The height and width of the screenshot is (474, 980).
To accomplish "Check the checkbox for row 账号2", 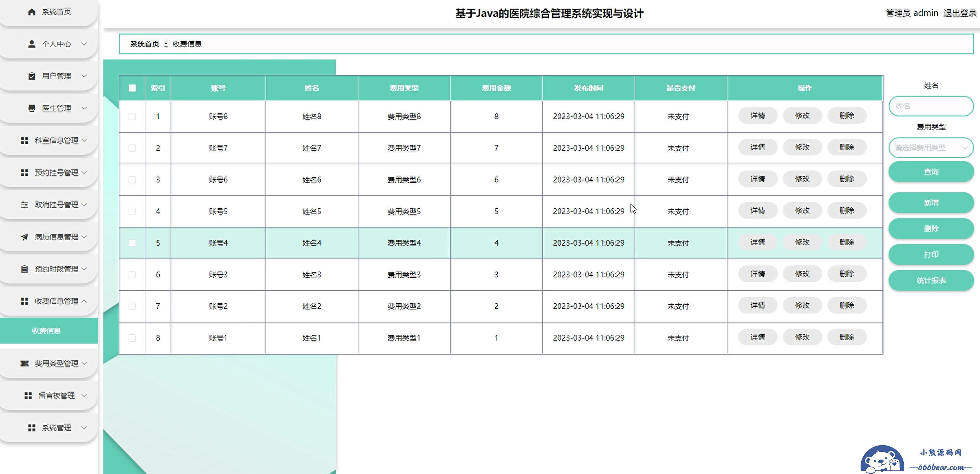I will [x=132, y=306].
